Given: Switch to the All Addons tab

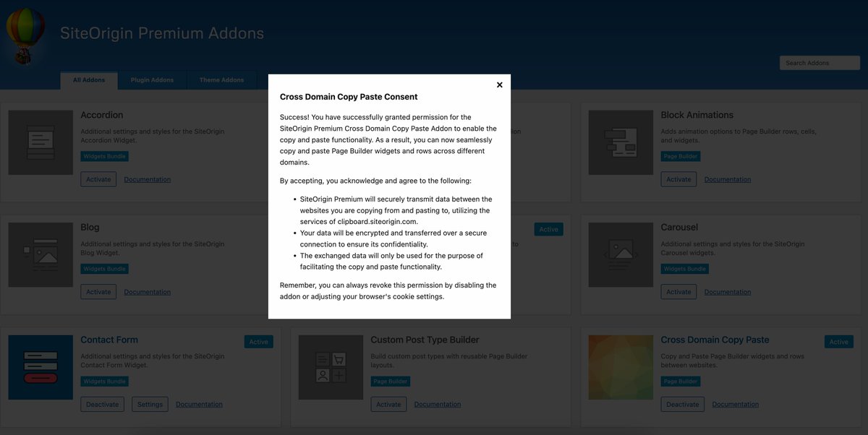Looking at the screenshot, I should (89, 80).
